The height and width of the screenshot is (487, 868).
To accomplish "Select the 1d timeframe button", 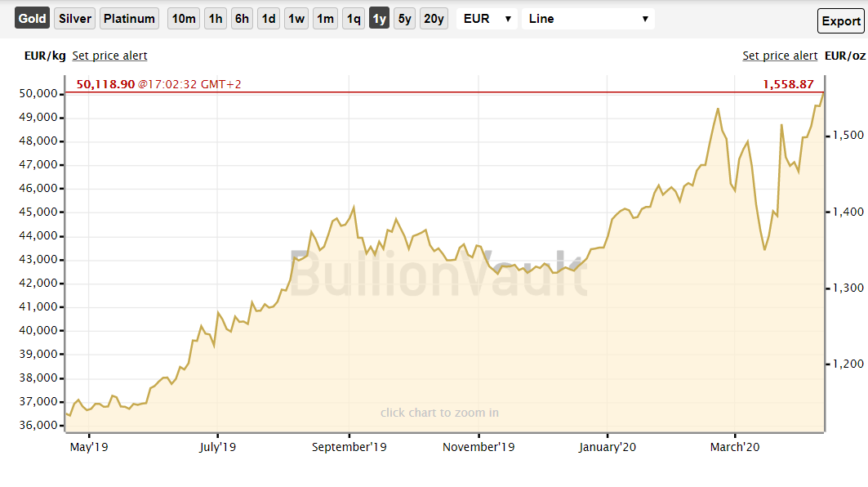I will point(268,18).
